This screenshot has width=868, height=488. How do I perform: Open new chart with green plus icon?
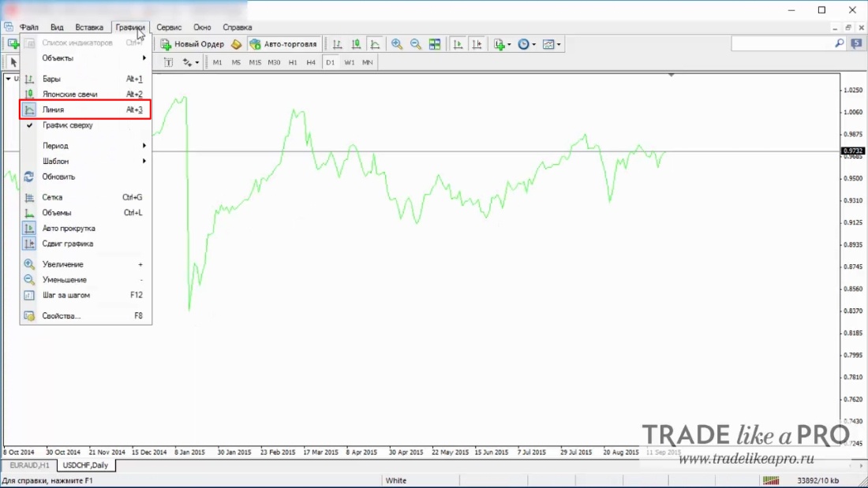point(12,43)
